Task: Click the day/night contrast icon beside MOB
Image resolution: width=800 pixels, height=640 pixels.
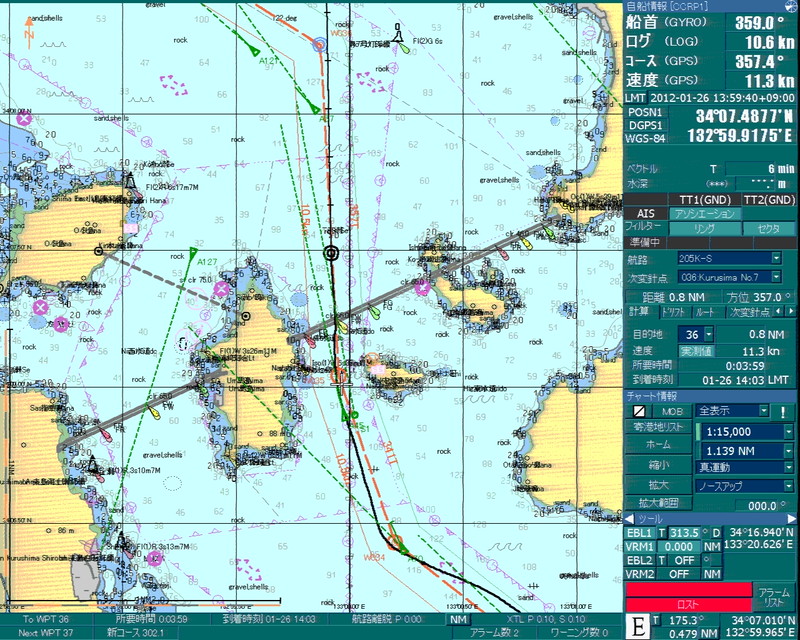Action: 638,411
